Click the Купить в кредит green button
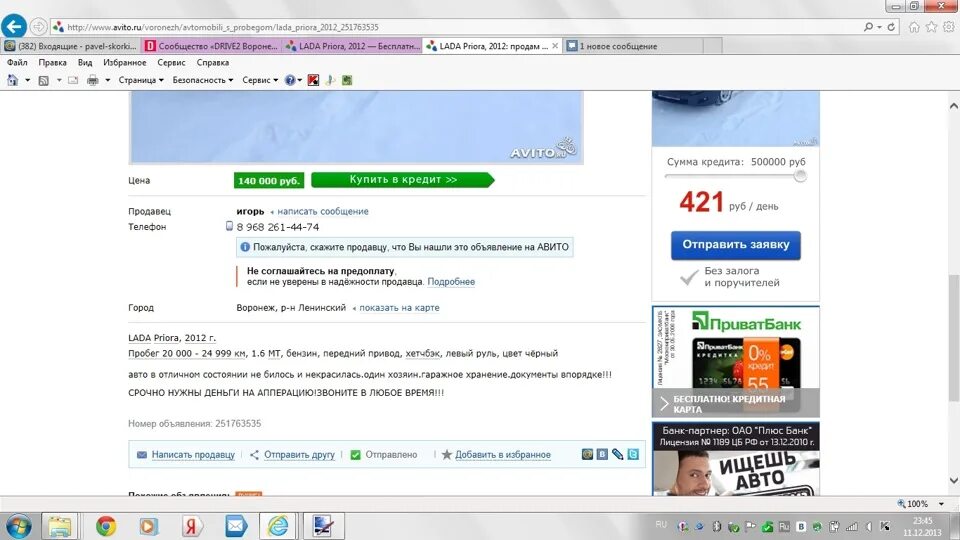Image resolution: width=960 pixels, height=540 pixels. pos(403,179)
